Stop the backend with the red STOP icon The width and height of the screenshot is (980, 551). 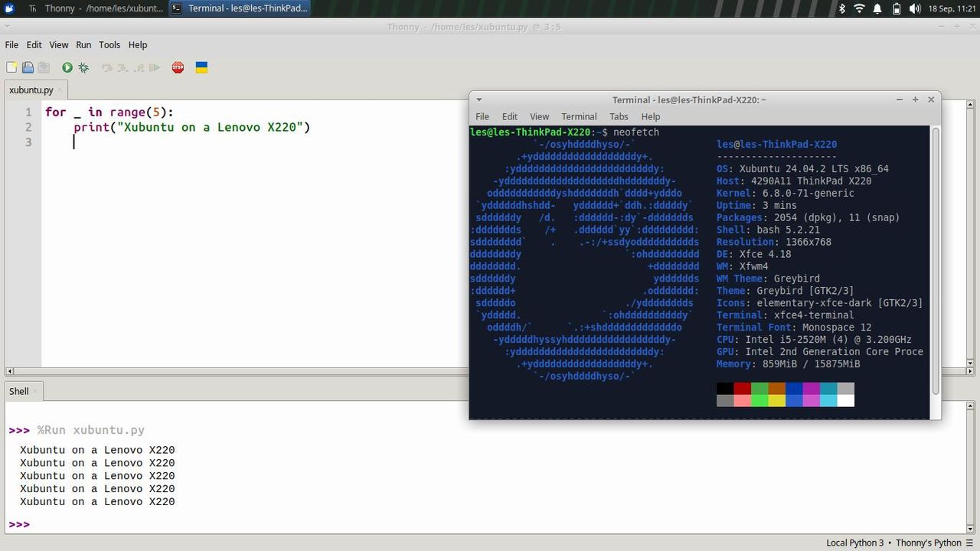coord(178,67)
